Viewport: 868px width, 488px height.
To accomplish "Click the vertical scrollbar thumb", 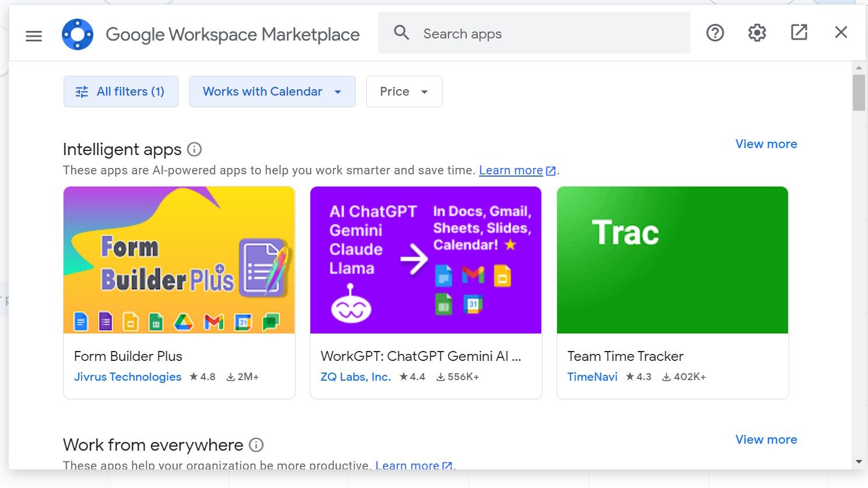I will coord(859,93).
